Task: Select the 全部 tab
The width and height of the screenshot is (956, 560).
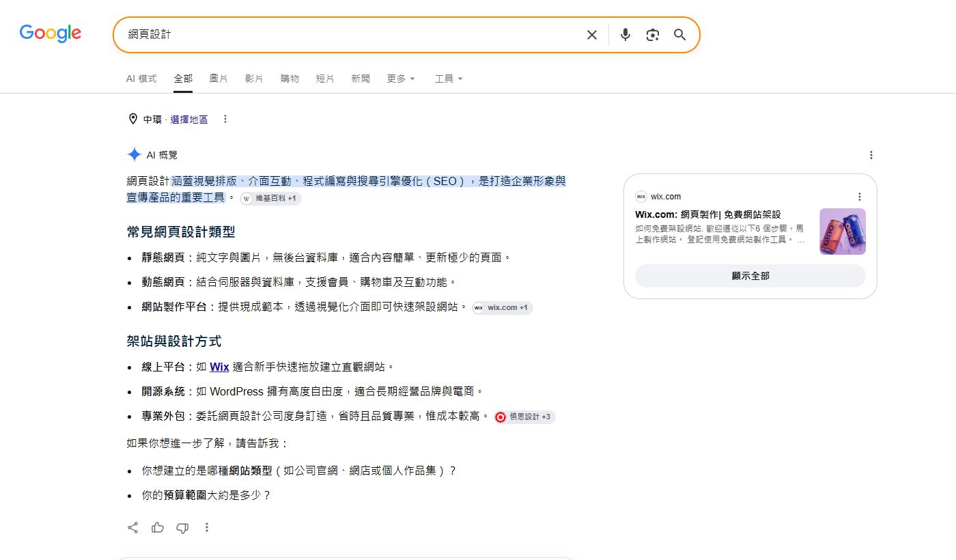Action: pos(183,79)
